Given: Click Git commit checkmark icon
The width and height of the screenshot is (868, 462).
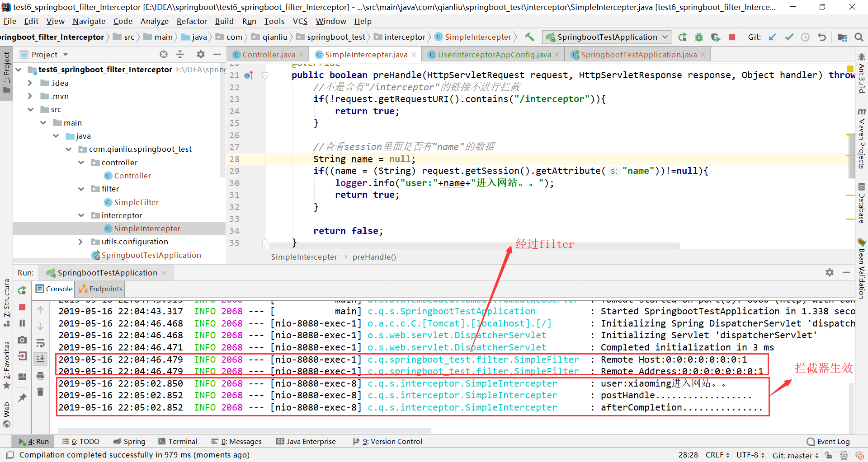Looking at the screenshot, I should coord(789,37).
